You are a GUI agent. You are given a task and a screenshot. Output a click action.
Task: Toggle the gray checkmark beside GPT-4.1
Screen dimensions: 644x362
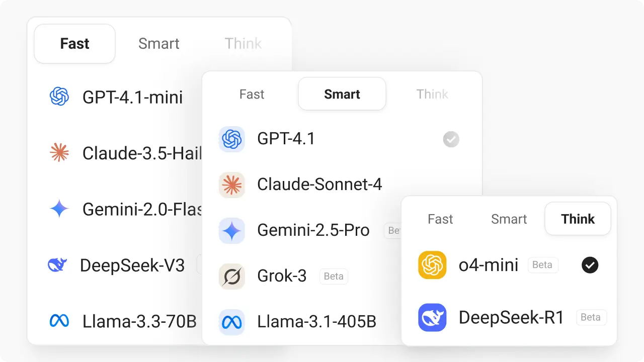click(451, 139)
